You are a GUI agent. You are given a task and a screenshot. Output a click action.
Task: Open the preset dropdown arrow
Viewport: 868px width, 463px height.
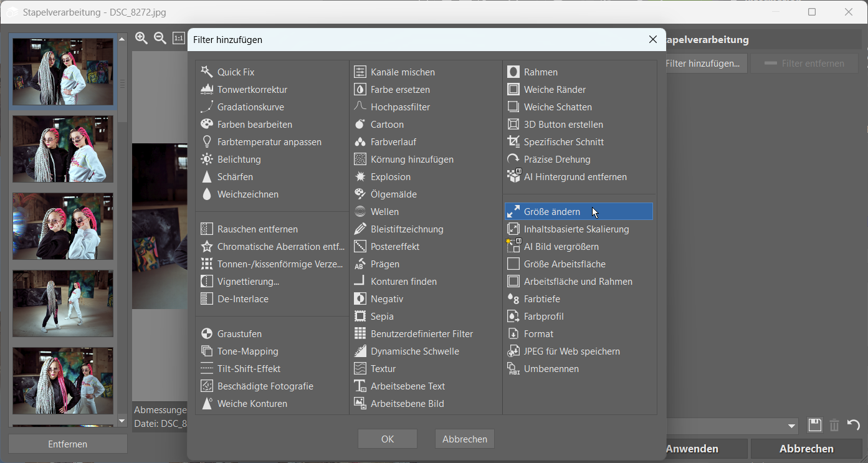click(792, 426)
